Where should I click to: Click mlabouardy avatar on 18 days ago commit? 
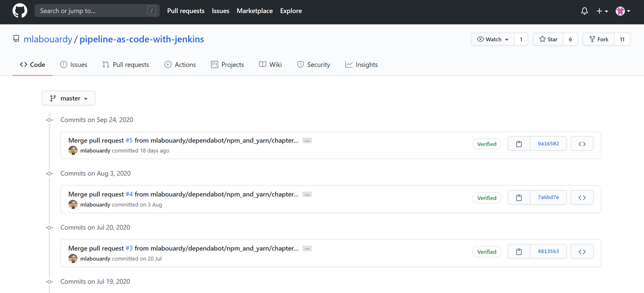pyautogui.click(x=73, y=151)
